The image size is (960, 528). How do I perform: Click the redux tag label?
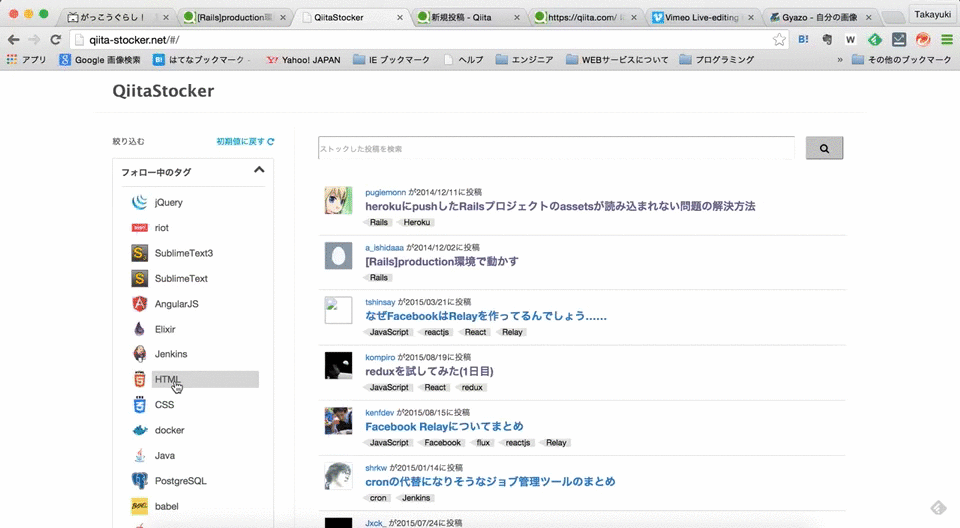click(x=471, y=387)
